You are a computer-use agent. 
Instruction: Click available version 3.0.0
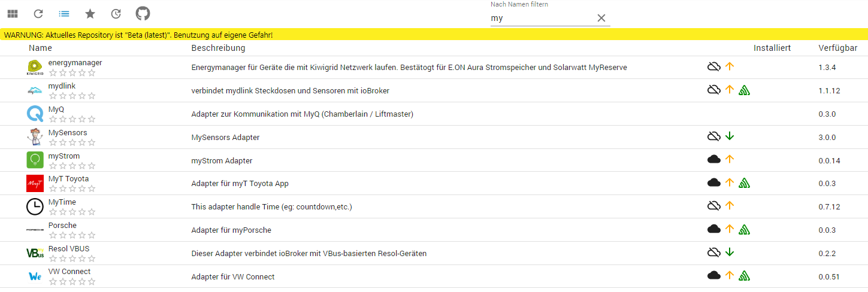tap(827, 137)
